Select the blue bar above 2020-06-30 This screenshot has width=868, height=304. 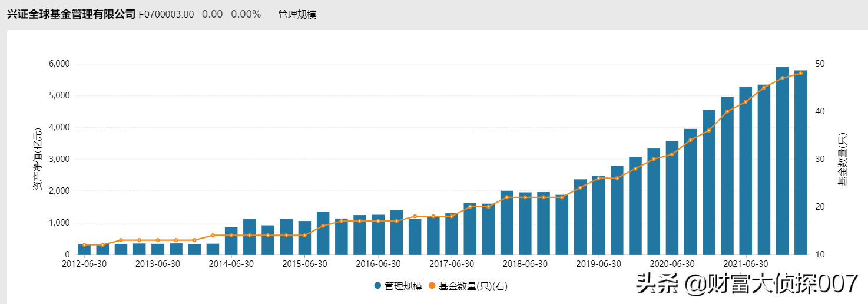coord(672,197)
